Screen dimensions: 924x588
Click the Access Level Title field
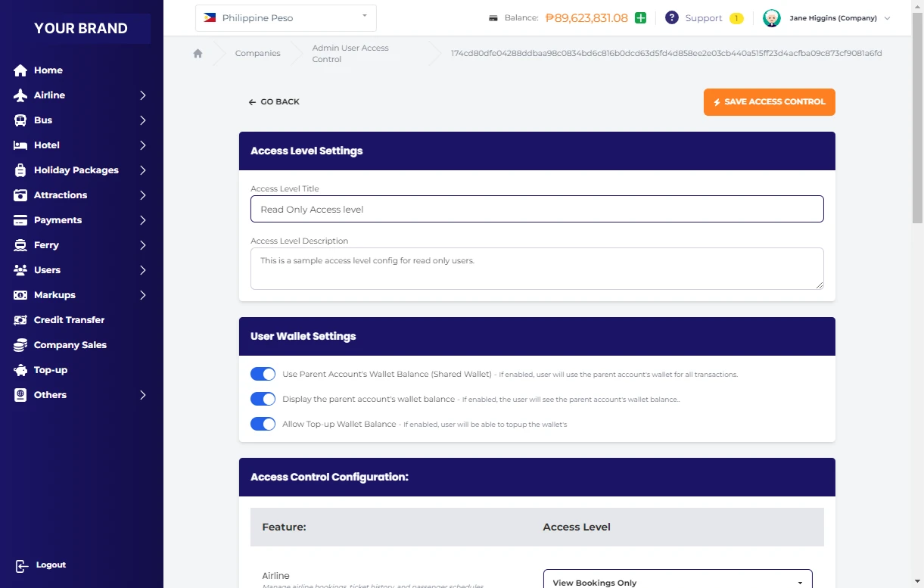(x=537, y=210)
